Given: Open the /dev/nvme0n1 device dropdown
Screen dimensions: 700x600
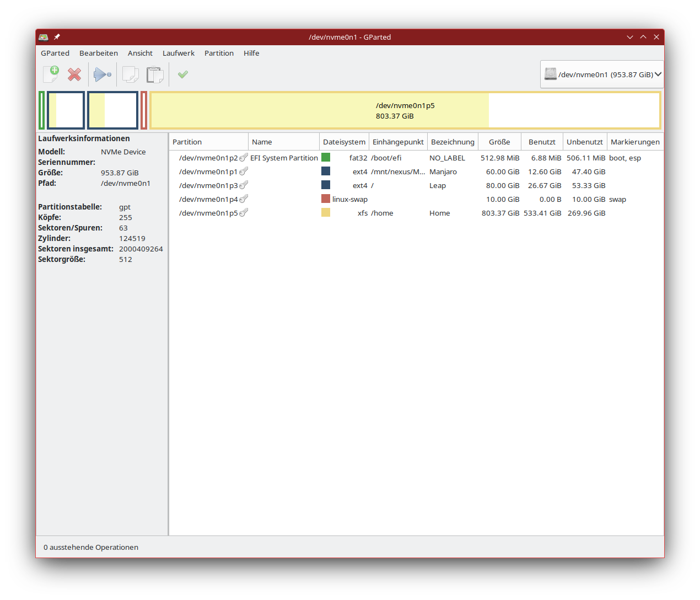Looking at the screenshot, I should [x=602, y=74].
